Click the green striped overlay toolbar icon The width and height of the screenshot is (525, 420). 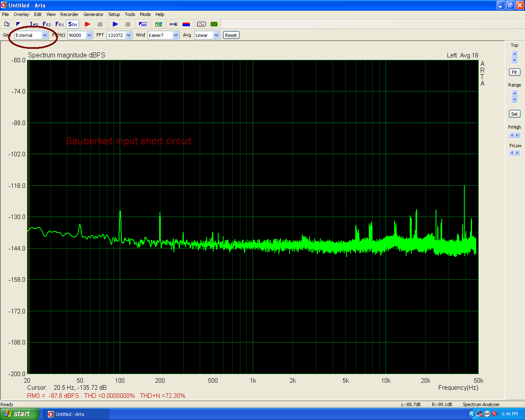coord(159,24)
